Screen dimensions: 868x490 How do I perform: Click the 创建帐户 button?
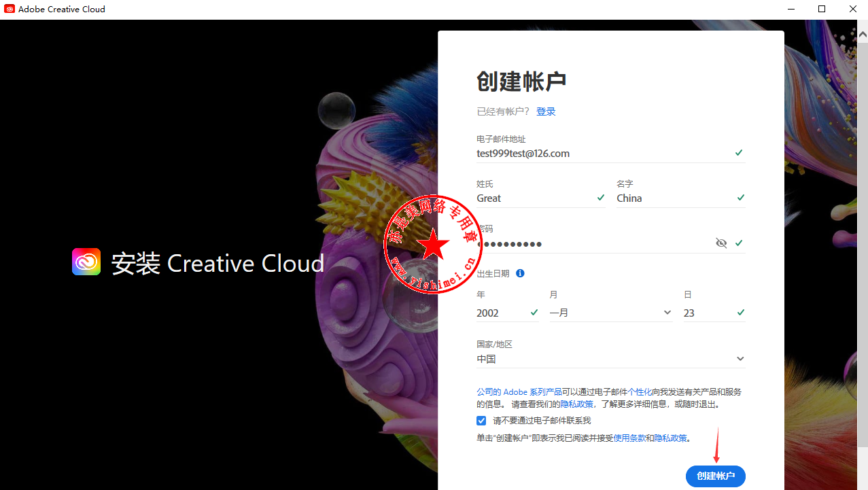tap(716, 476)
